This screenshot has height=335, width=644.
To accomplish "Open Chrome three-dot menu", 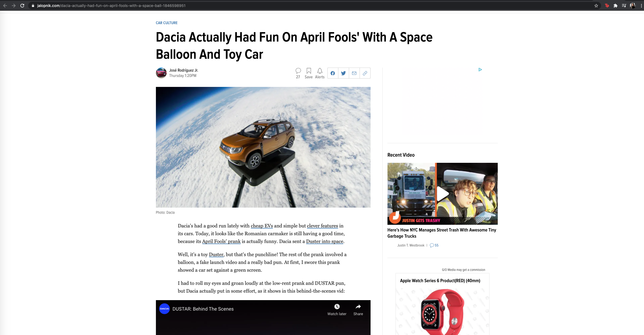I will (641, 6).
